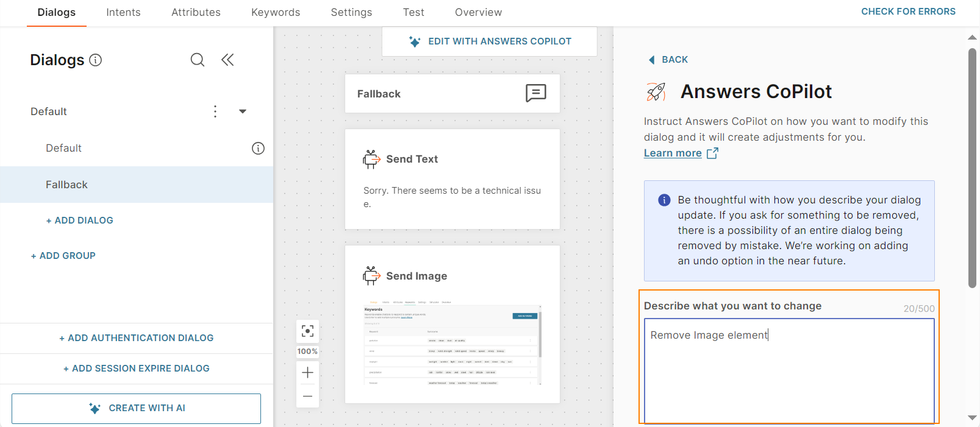
Task: Select the Fallback header block on canvas
Action: tap(452, 94)
